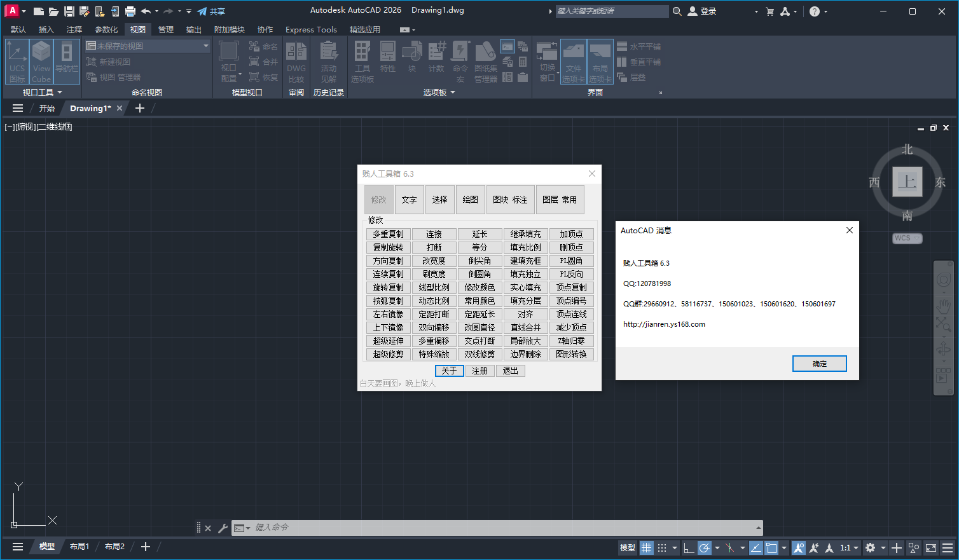Open the 默认 ribbon tab
The height and width of the screenshot is (560, 959).
(18, 29)
